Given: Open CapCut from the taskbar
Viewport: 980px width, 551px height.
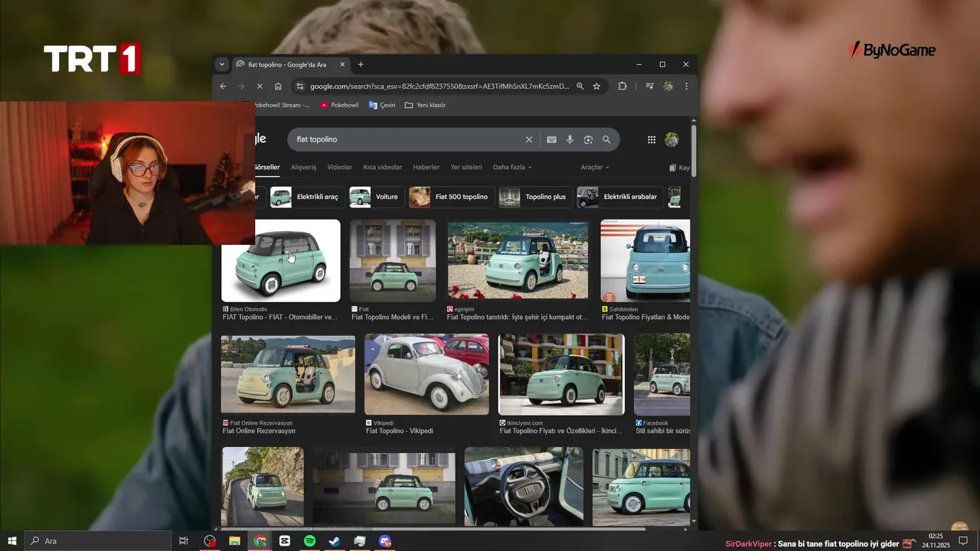Looking at the screenshot, I should pos(285,541).
